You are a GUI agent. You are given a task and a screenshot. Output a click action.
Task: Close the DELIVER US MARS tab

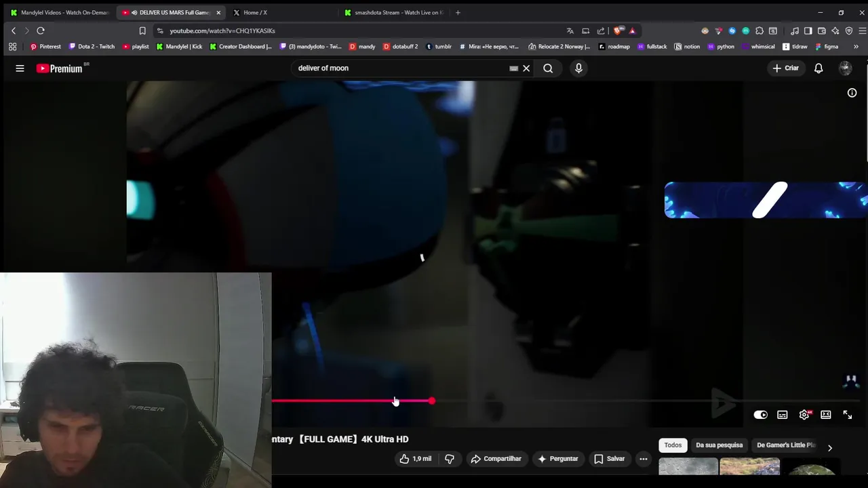point(218,12)
